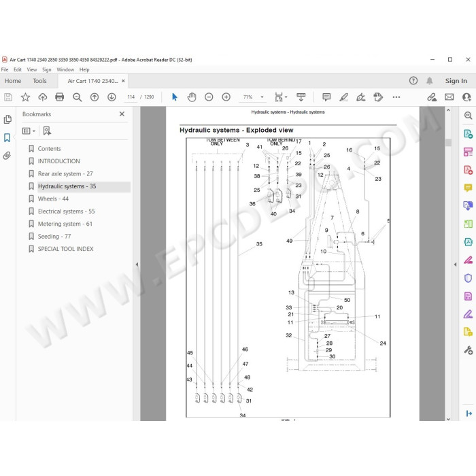The height and width of the screenshot is (476, 476).
Task: Add a sticky note comment
Action: coord(326,97)
